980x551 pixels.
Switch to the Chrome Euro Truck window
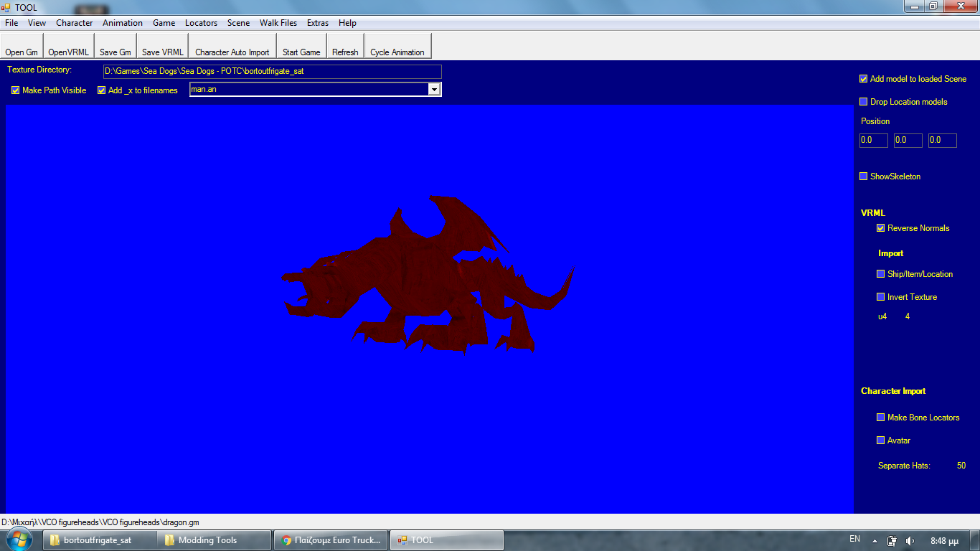[x=331, y=540]
